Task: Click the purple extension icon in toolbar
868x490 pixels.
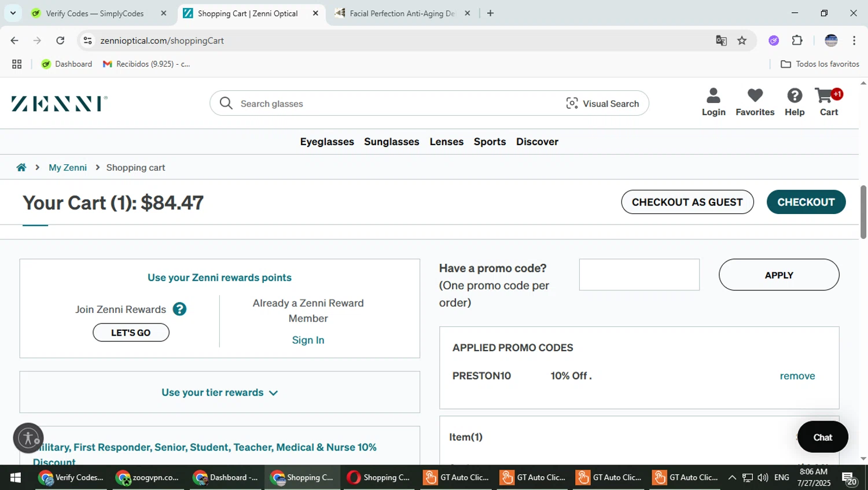Action: tap(774, 40)
